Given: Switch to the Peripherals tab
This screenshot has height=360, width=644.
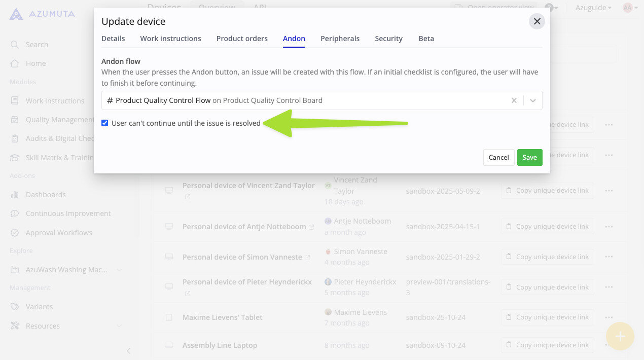Looking at the screenshot, I should pos(340,39).
